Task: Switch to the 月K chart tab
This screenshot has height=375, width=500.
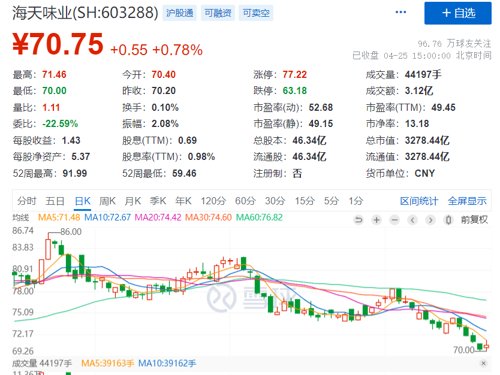Action: 133,201
